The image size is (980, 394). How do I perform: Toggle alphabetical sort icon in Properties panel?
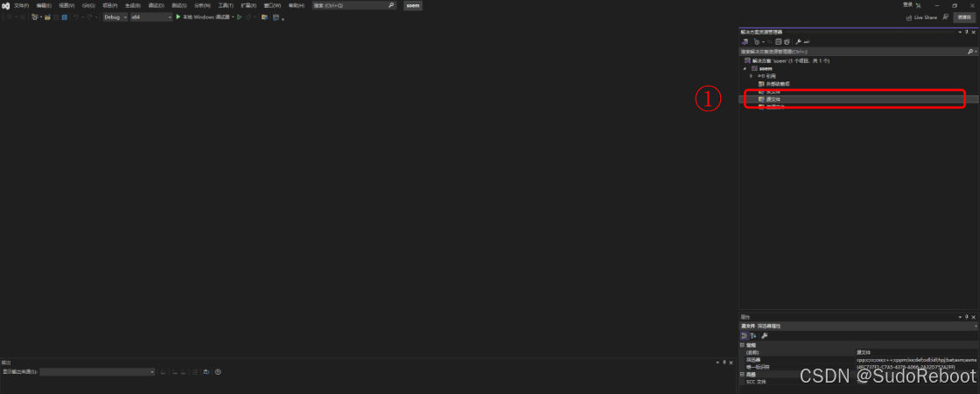click(x=753, y=336)
